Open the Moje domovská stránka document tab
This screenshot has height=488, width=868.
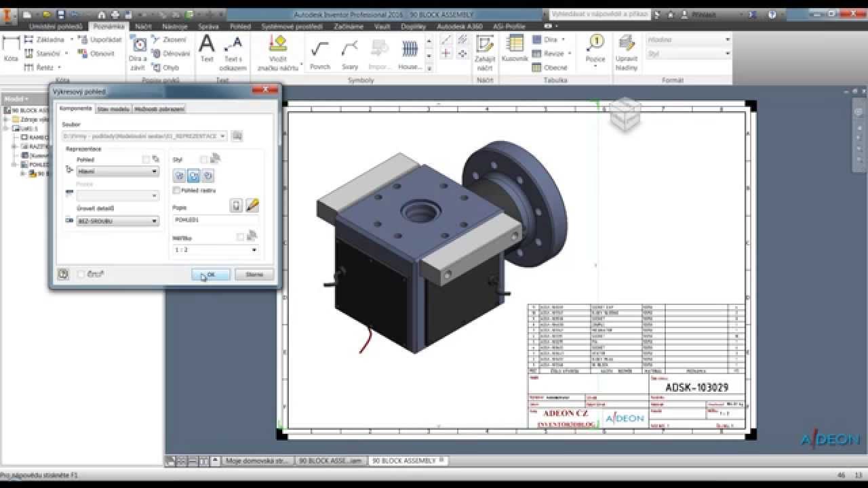coord(258,460)
